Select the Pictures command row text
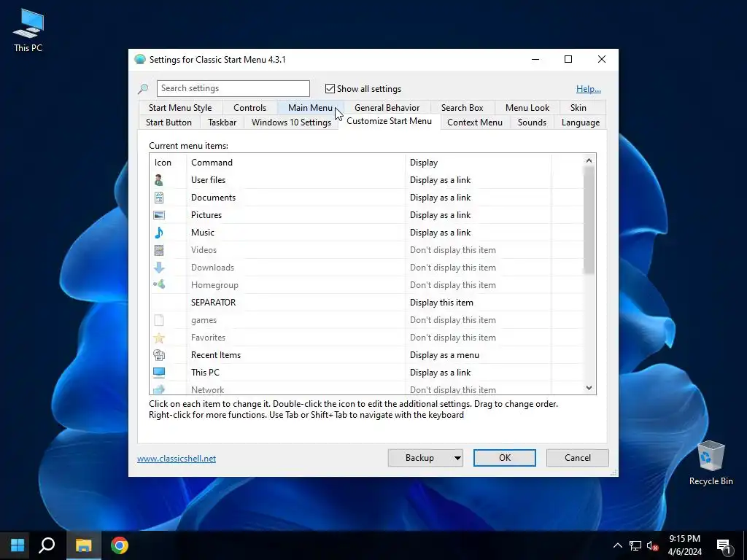This screenshot has height=560, width=747. (206, 215)
